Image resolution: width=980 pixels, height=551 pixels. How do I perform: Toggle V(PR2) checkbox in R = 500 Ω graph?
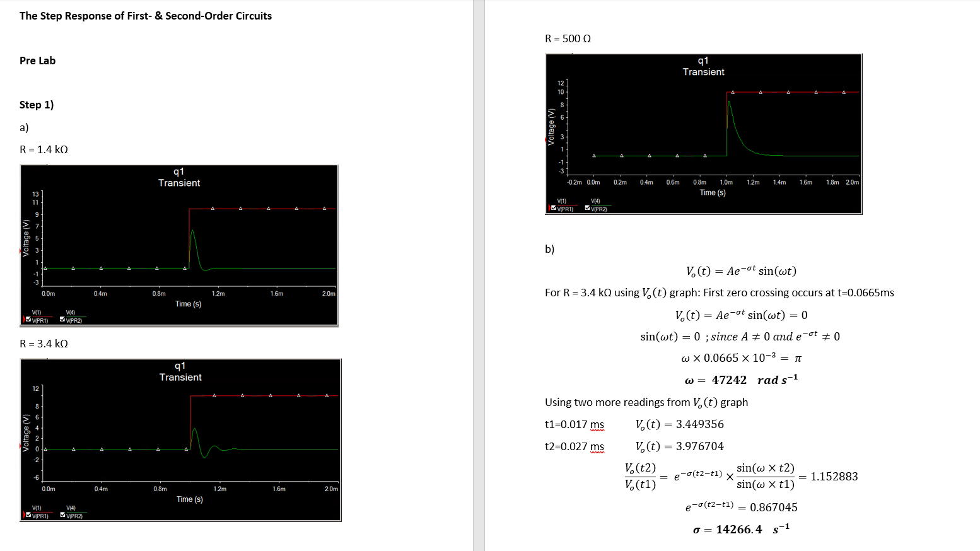588,208
